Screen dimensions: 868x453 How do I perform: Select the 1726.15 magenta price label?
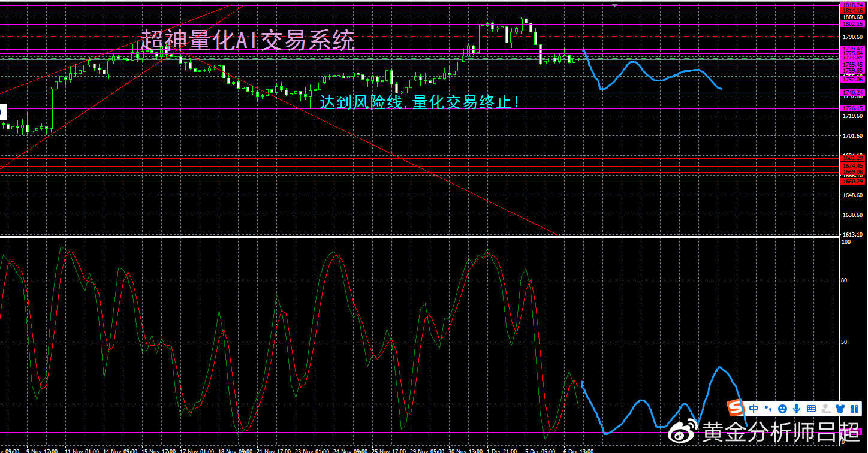tap(852, 108)
